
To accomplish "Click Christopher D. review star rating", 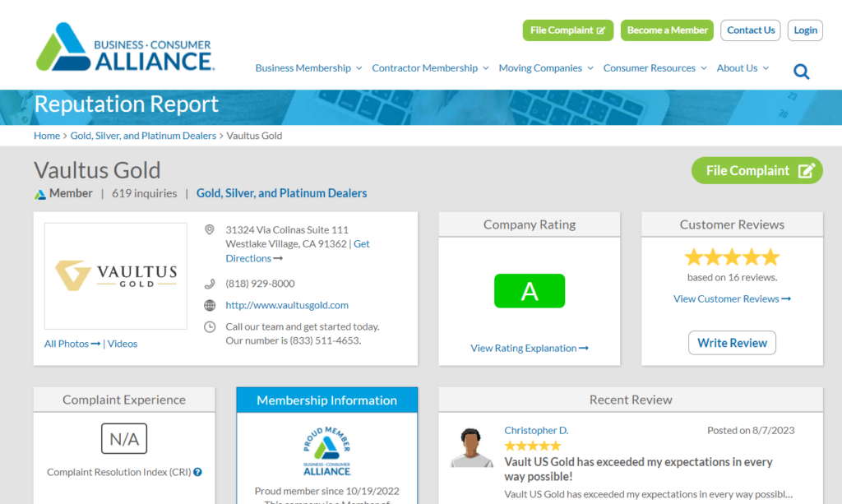I will coord(532,446).
